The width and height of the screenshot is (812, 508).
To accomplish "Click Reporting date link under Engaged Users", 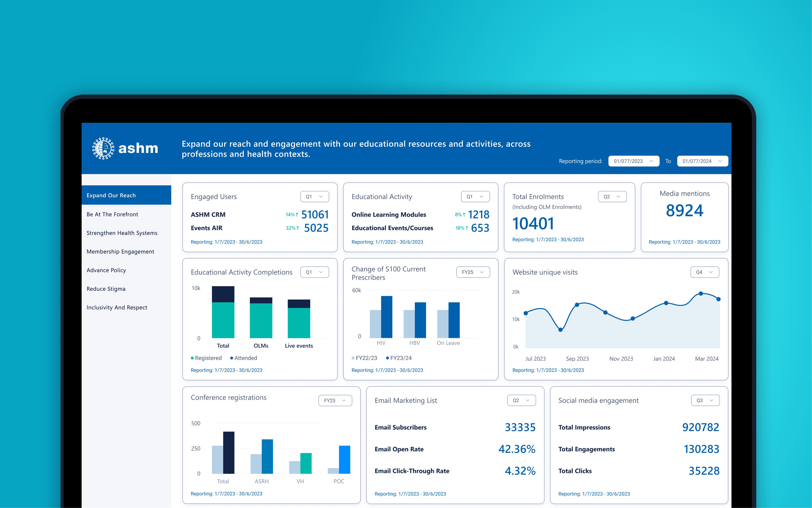I will click(227, 242).
